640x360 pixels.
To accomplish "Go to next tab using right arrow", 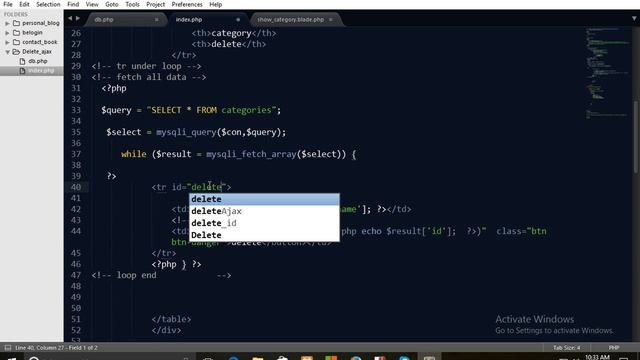I will (78, 18).
